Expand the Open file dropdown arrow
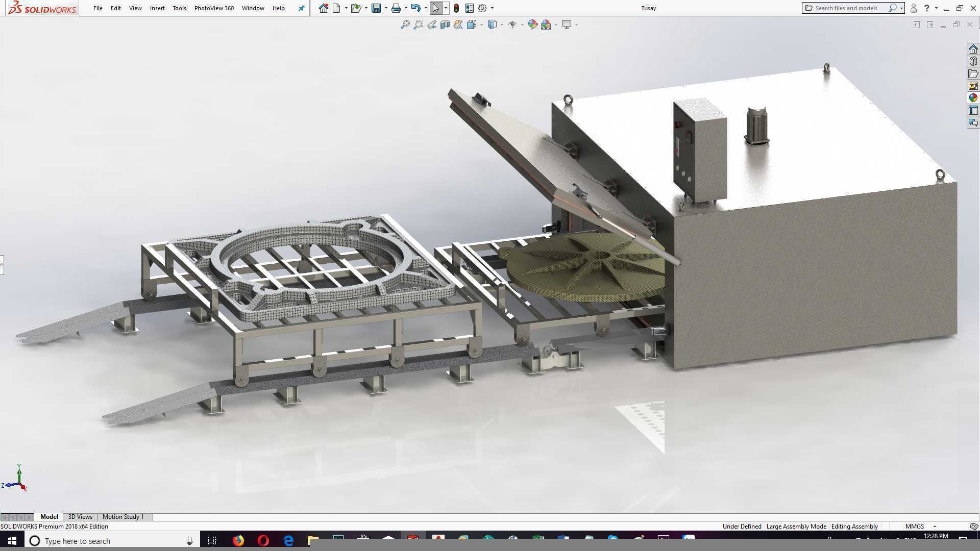980x551 pixels. click(366, 8)
